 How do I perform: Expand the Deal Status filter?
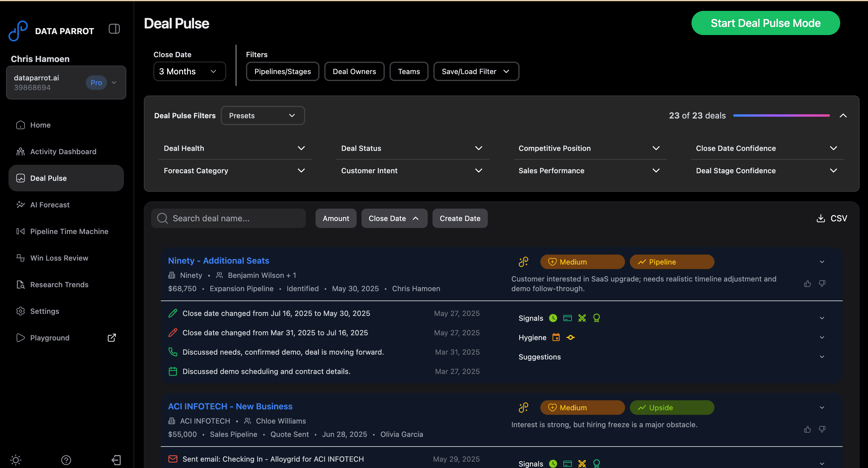click(x=413, y=148)
